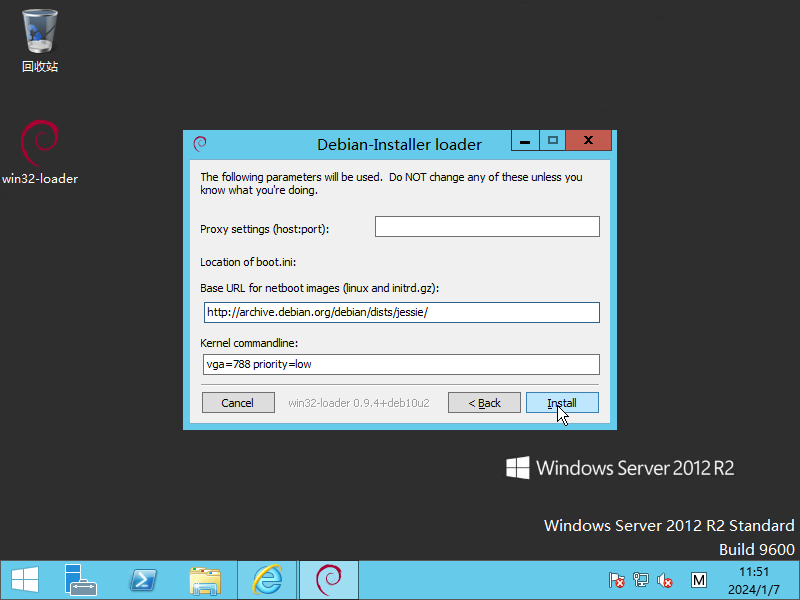Click the Install button
The width and height of the screenshot is (800, 600).
click(562, 403)
